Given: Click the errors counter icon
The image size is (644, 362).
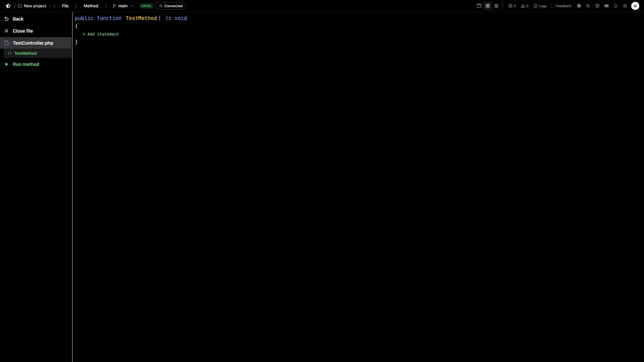Looking at the screenshot, I should coord(510,6).
